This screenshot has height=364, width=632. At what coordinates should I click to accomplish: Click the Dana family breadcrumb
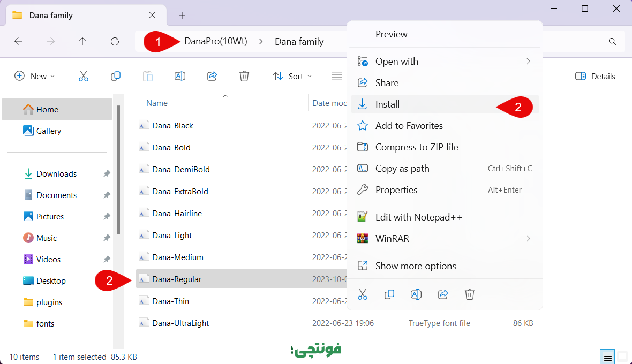pos(299,41)
